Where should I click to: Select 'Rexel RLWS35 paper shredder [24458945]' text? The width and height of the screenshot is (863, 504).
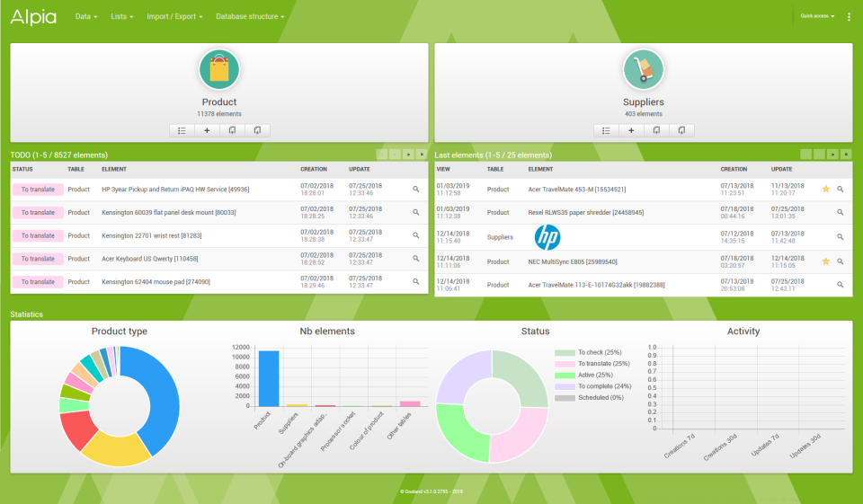point(585,212)
